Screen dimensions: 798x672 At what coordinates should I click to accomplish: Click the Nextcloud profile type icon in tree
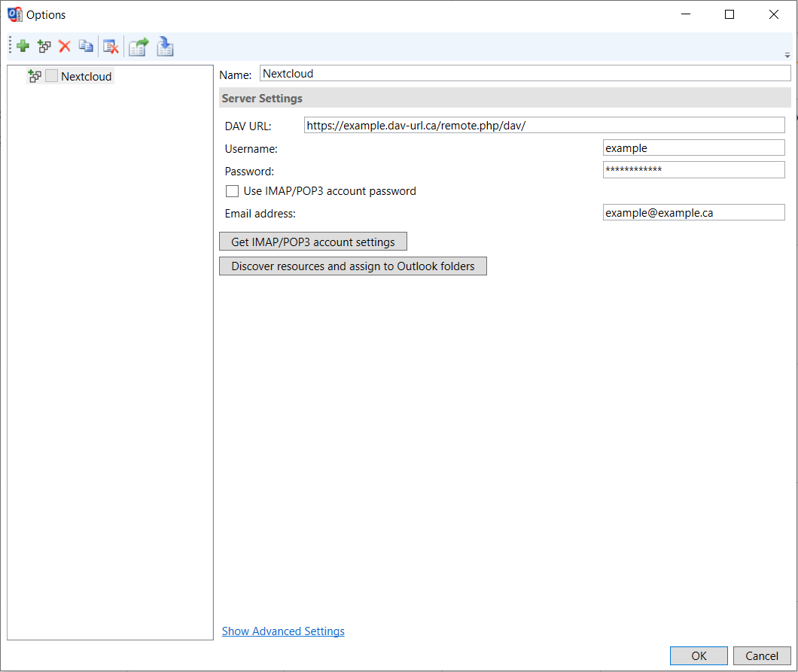tap(35, 76)
